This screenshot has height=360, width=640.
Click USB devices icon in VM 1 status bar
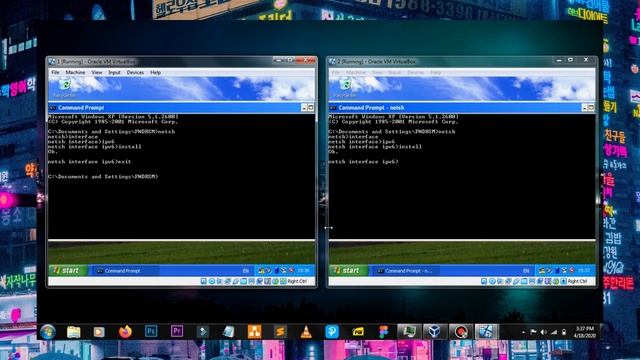236,281
